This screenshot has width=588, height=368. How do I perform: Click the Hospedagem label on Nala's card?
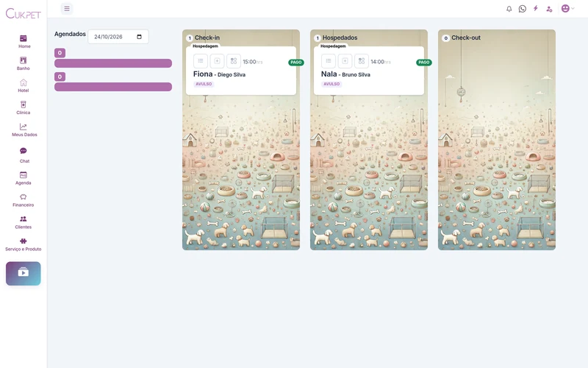tap(333, 46)
